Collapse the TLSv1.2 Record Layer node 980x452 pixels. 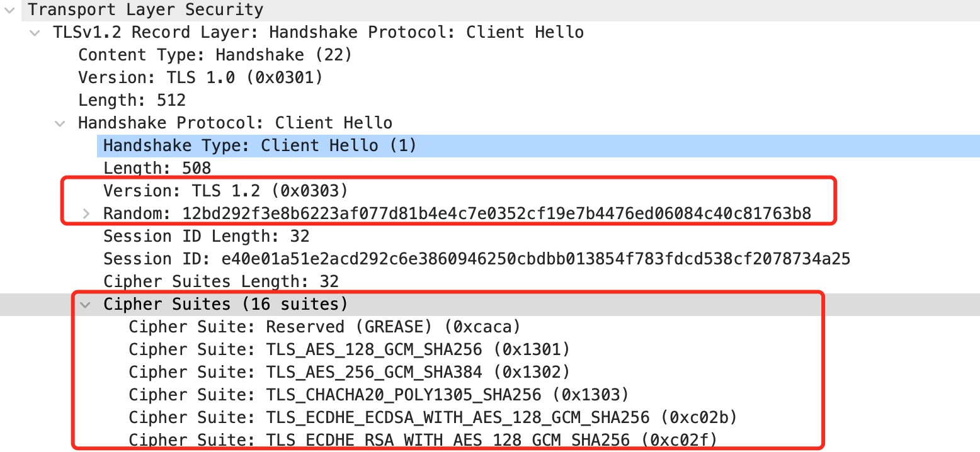(x=34, y=32)
